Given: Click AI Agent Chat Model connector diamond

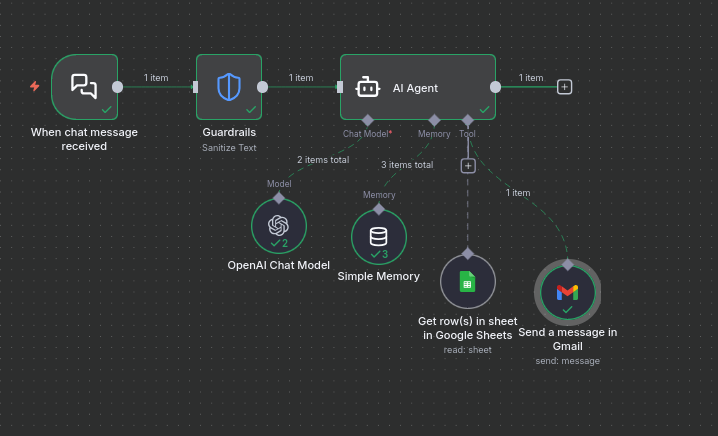Looking at the screenshot, I should [x=367, y=120].
